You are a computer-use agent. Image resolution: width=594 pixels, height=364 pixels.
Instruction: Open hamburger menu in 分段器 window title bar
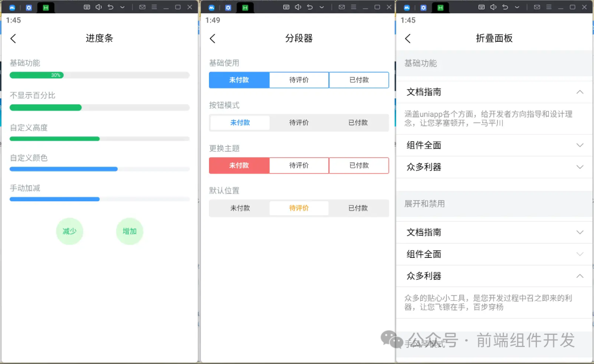[x=354, y=7]
